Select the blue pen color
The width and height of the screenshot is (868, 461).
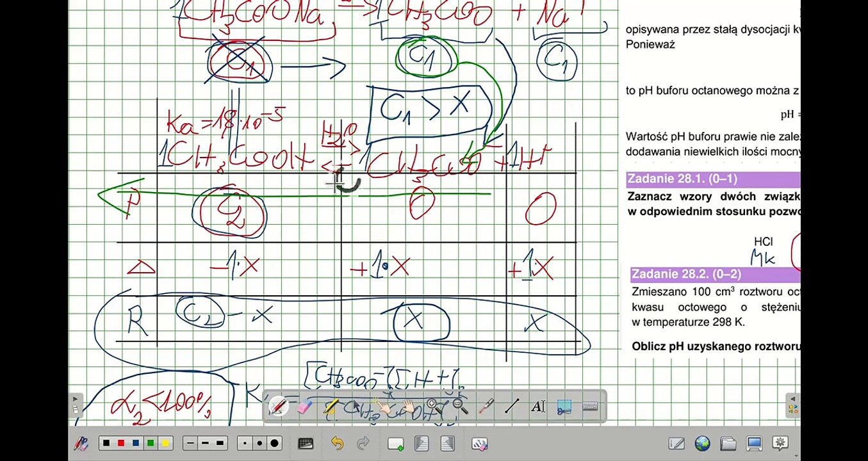coord(135,443)
